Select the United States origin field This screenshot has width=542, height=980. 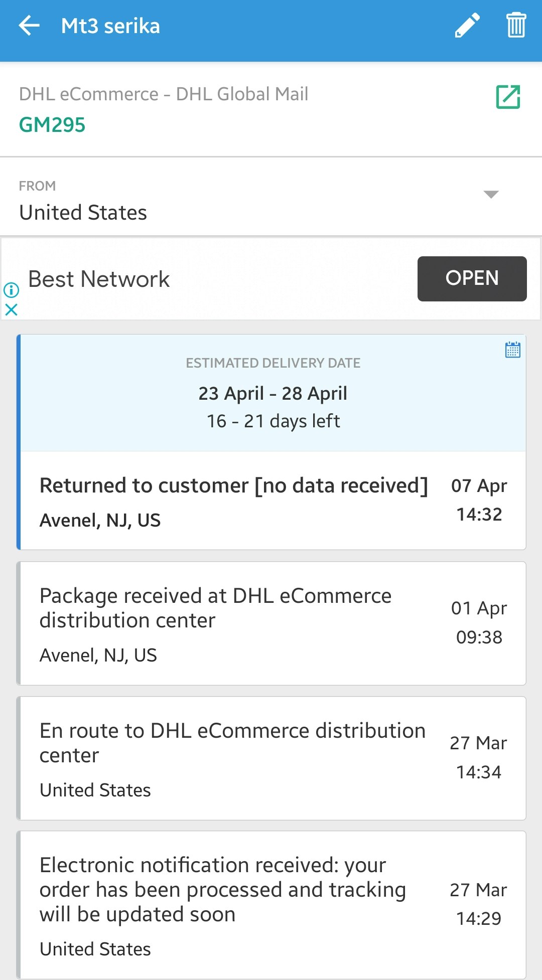click(x=83, y=213)
